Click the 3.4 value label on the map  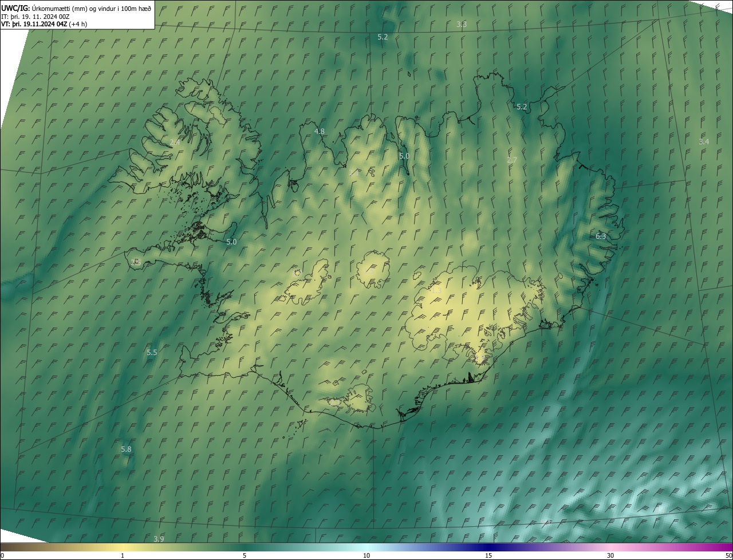[x=704, y=141]
